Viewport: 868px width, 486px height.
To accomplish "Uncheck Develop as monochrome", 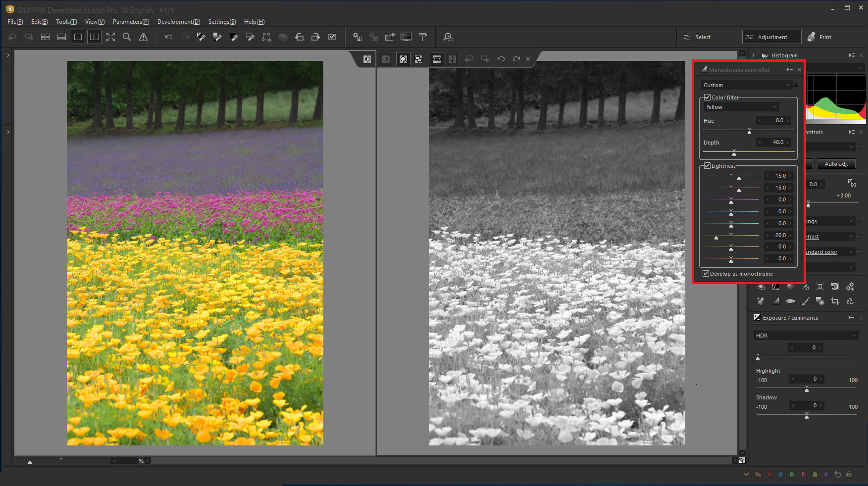I will [x=706, y=274].
